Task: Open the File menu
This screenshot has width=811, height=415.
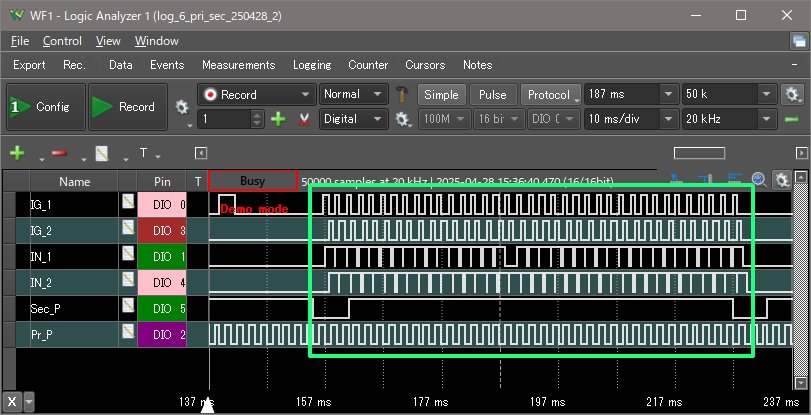Action: click(x=20, y=41)
